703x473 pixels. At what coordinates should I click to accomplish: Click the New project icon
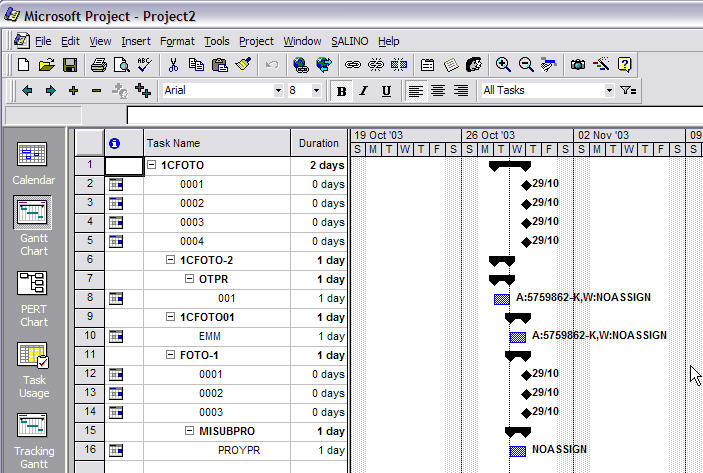coord(23,65)
